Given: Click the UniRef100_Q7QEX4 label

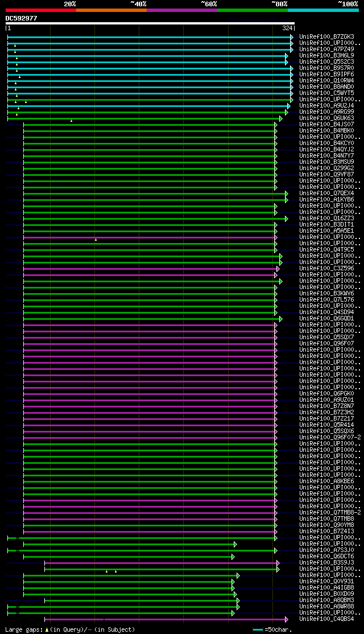Looking at the screenshot, I should click(327, 194).
